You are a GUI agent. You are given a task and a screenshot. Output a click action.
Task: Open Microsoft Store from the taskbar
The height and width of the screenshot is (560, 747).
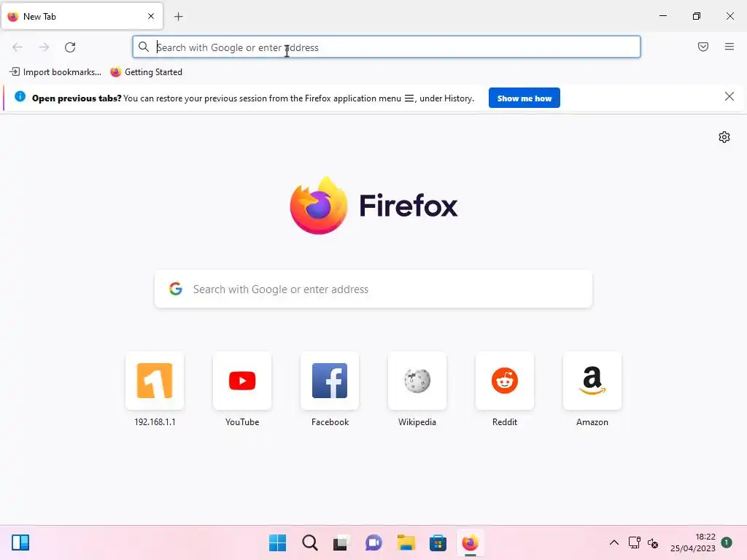point(438,542)
